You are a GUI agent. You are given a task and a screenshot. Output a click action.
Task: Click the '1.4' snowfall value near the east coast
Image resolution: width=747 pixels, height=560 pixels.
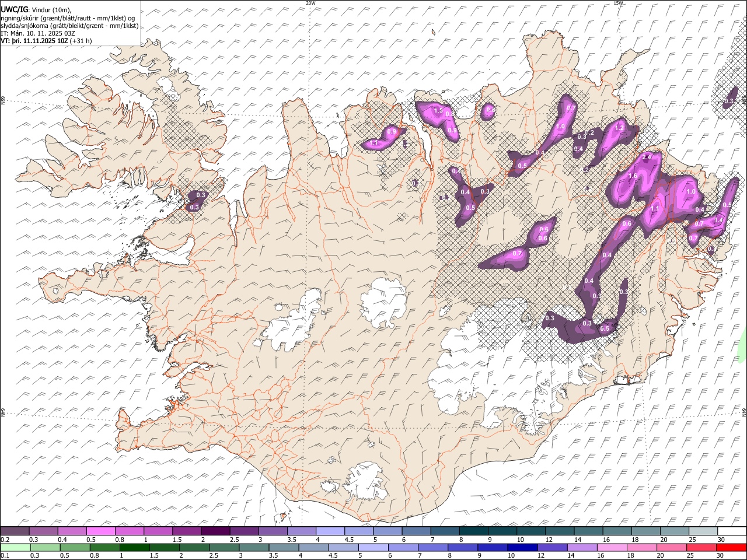click(719, 220)
